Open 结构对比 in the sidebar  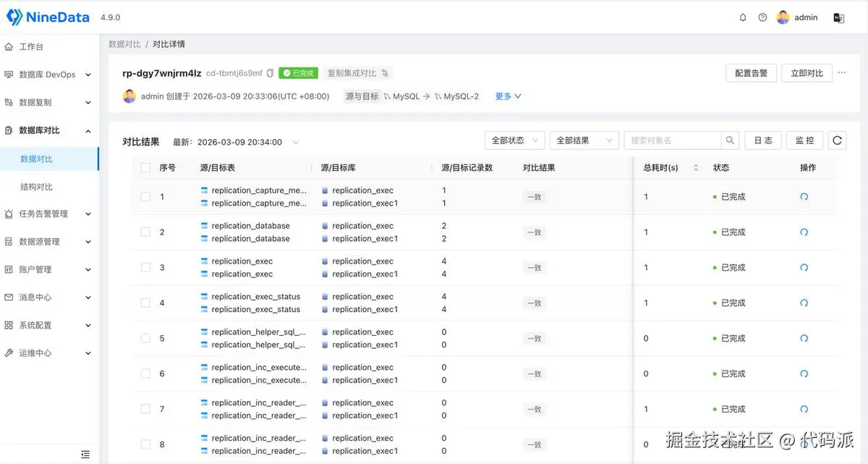pyautogui.click(x=36, y=187)
